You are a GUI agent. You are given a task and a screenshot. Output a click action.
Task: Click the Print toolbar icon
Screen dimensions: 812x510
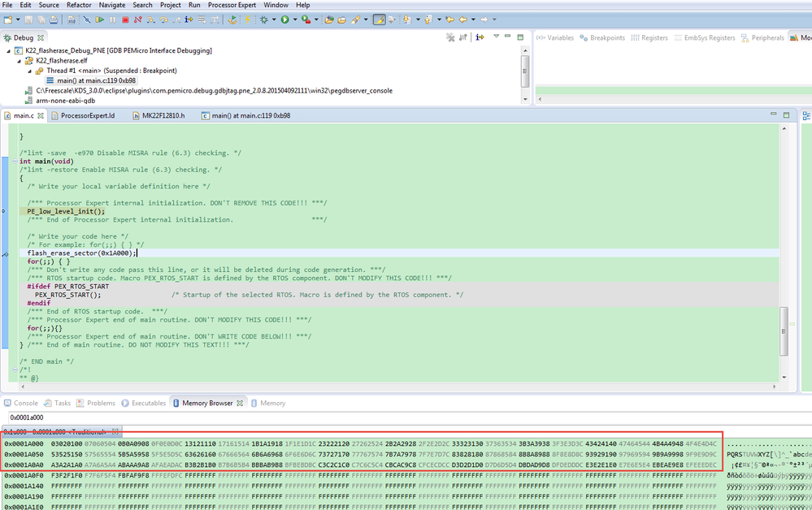[54, 19]
